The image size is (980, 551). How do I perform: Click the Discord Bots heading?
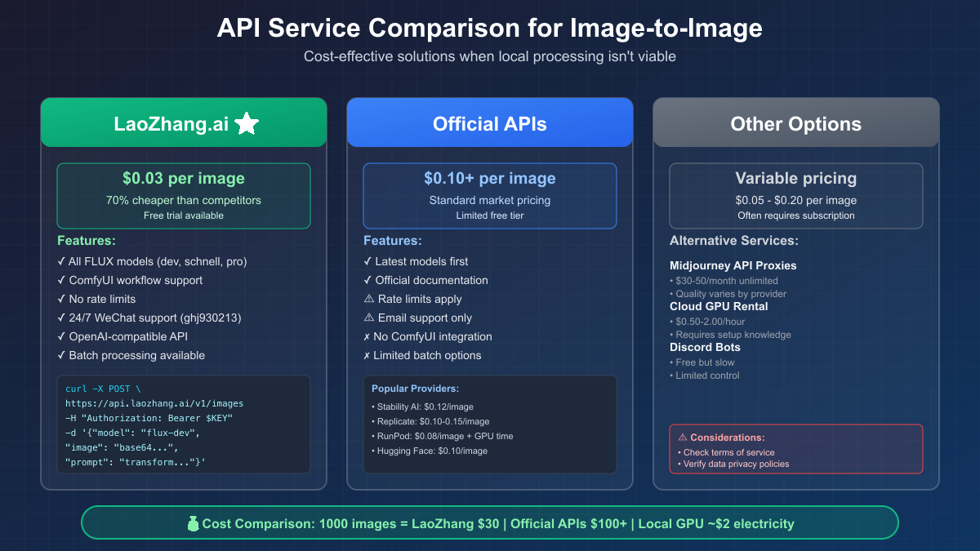pos(705,347)
